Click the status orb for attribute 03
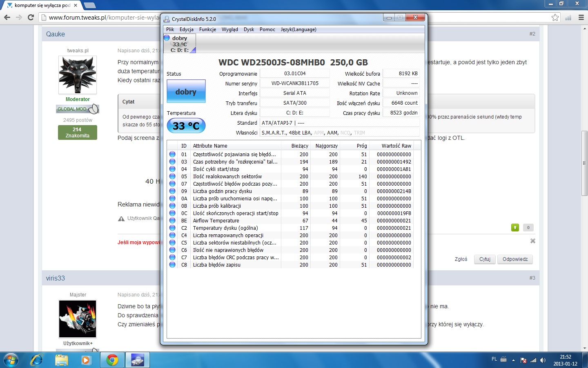 [172, 162]
